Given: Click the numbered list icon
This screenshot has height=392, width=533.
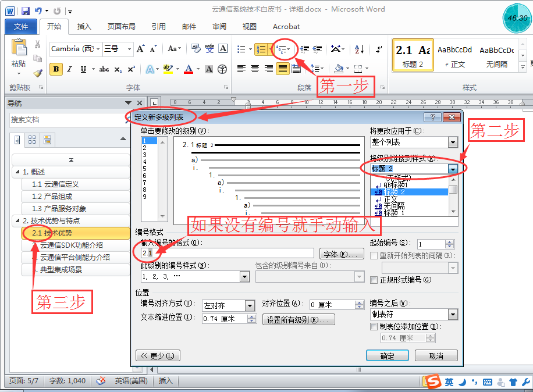Looking at the screenshot, I should pyautogui.click(x=261, y=49).
